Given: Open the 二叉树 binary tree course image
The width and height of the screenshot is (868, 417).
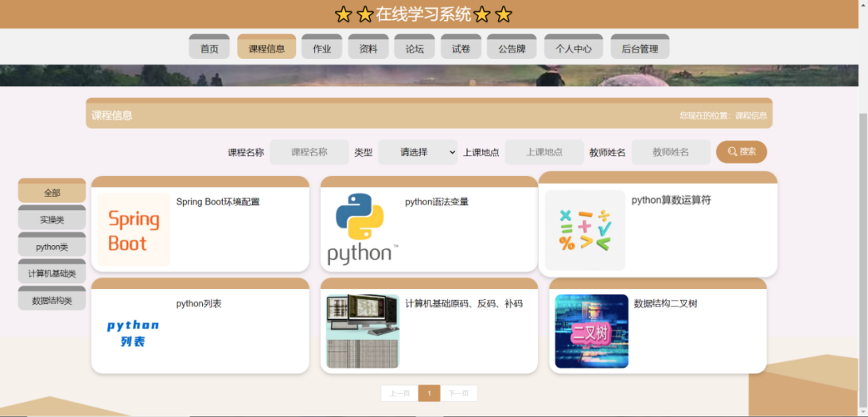Looking at the screenshot, I should tap(591, 332).
